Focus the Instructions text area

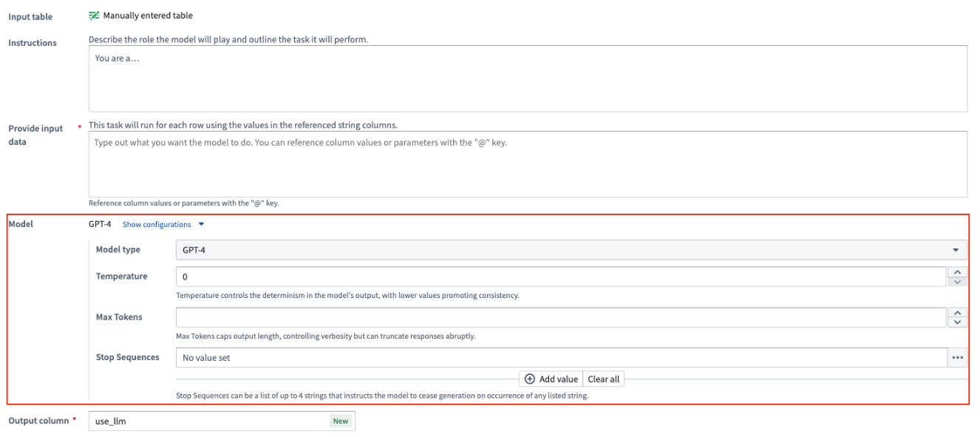tap(528, 79)
